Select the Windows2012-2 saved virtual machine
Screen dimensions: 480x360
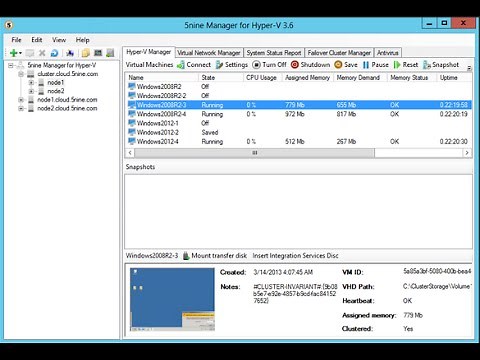pyautogui.click(x=299, y=132)
